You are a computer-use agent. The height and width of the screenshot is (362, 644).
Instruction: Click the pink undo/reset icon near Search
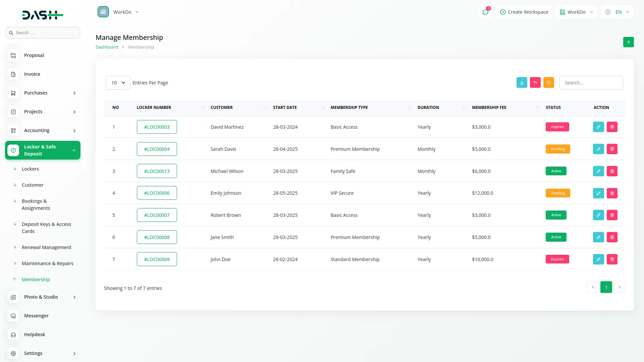pos(535,82)
